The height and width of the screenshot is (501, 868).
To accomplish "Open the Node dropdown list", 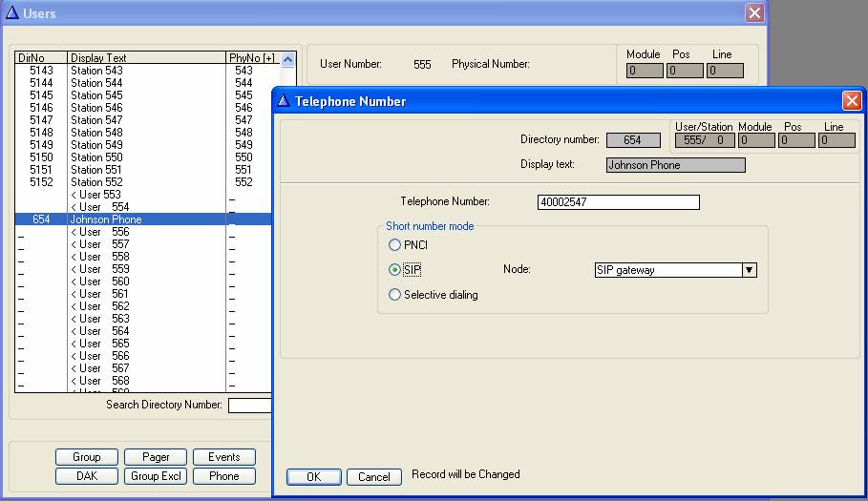I will tap(750, 270).
